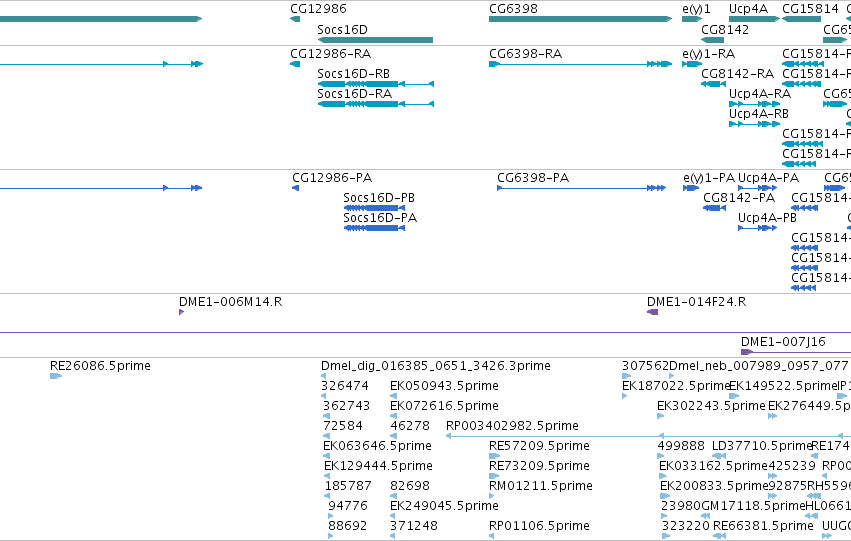Select the e(y)1-PA protein label
This screenshot has width=851, height=541.
point(709,177)
